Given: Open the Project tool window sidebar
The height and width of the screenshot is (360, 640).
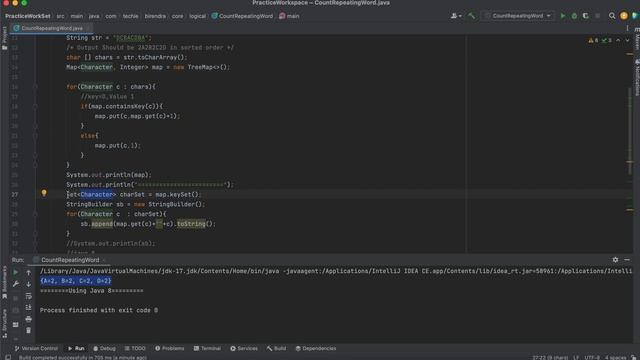Looking at the screenshot, I should point(4,38).
